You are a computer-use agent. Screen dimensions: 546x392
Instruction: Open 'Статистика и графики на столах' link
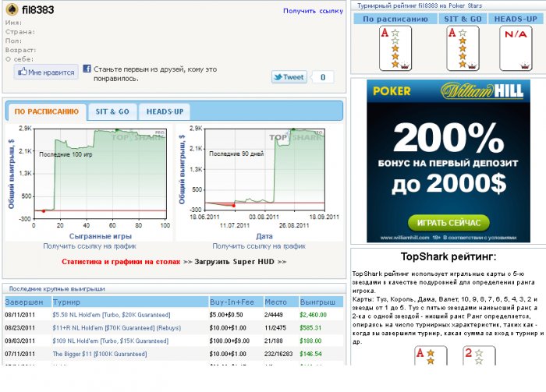pos(121,262)
